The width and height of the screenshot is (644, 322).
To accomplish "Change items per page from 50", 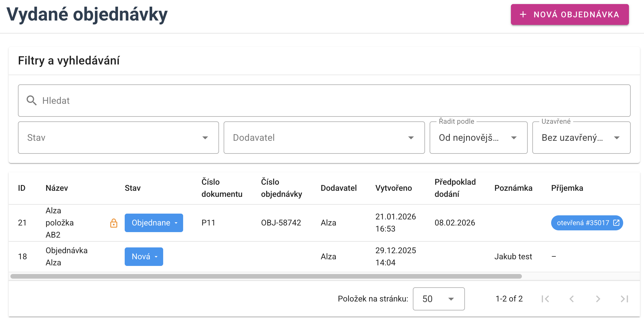I will [x=438, y=299].
